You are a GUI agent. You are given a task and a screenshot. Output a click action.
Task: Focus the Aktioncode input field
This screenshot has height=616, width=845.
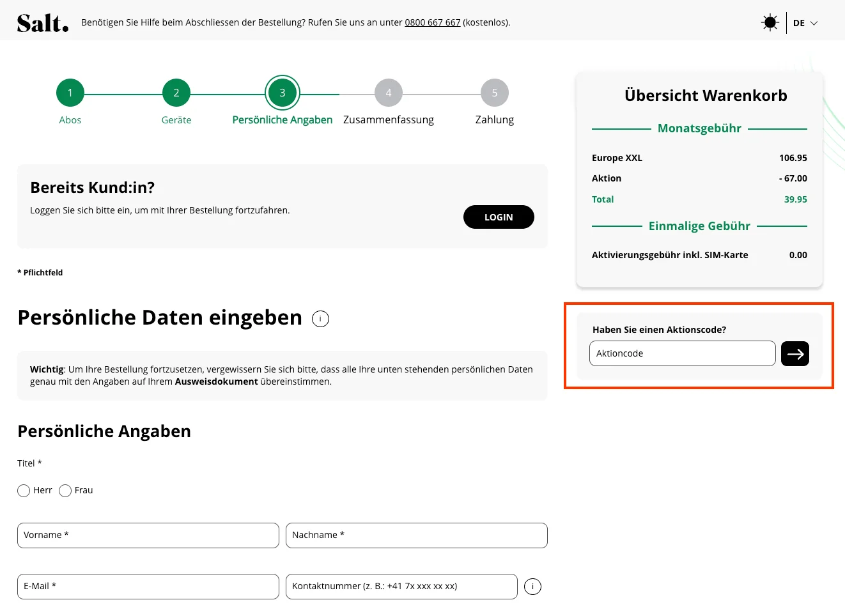pos(683,353)
